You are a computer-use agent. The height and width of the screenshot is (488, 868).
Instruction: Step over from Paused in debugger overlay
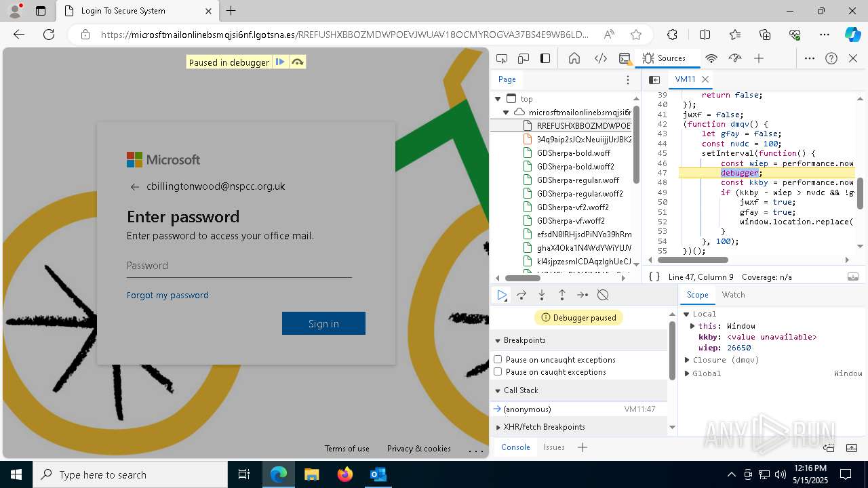tap(297, 62)
